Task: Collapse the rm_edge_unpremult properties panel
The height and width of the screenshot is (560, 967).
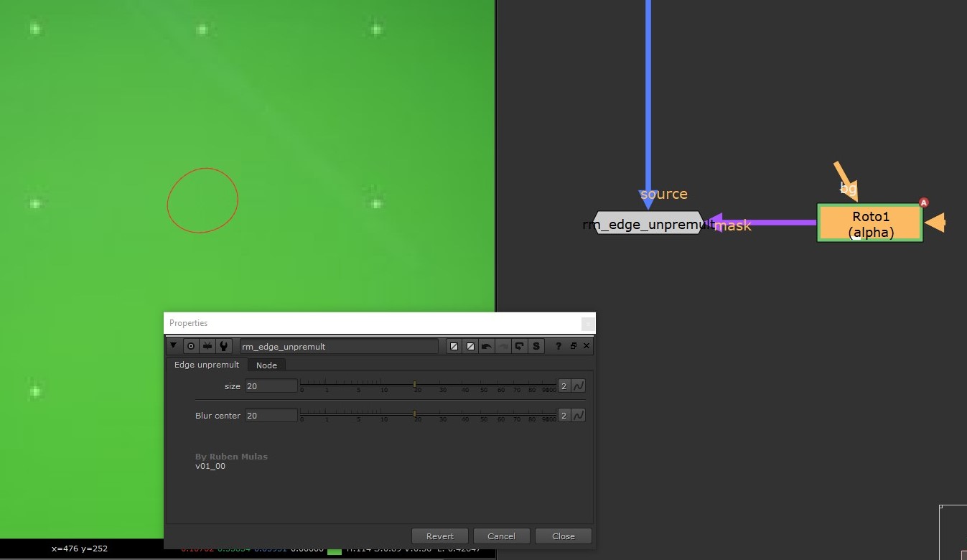Action: click(173, 346)
